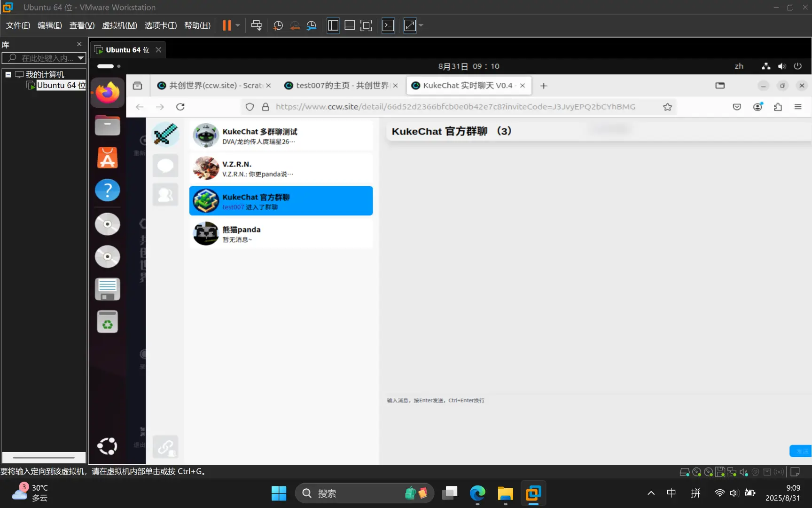Open the 虚拟机(M) menu

tap(119, 25)
